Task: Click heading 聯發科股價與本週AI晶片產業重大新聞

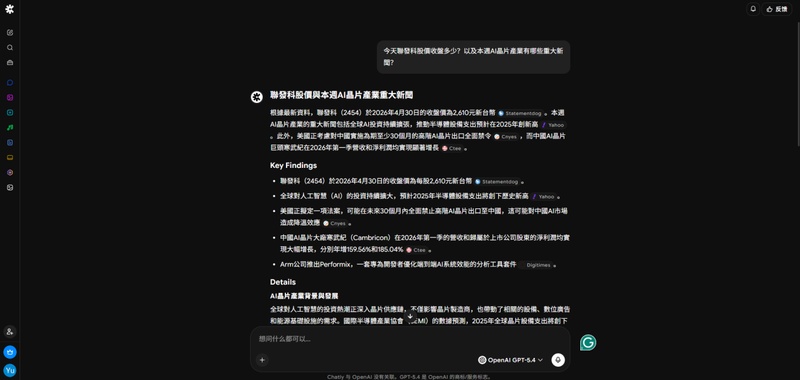Action: pyautogui.click(x=341, y=95)
